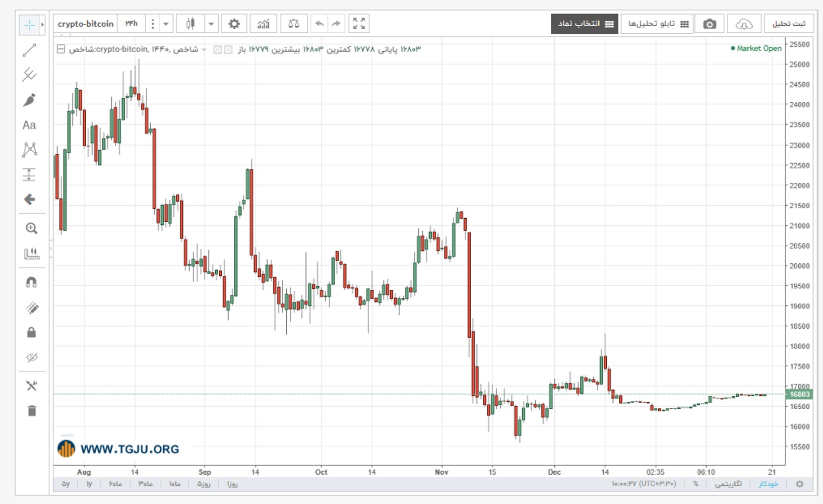Viewport: 823px width, 504px height.
Task: Undo last chart action
Action: [319, 24]
